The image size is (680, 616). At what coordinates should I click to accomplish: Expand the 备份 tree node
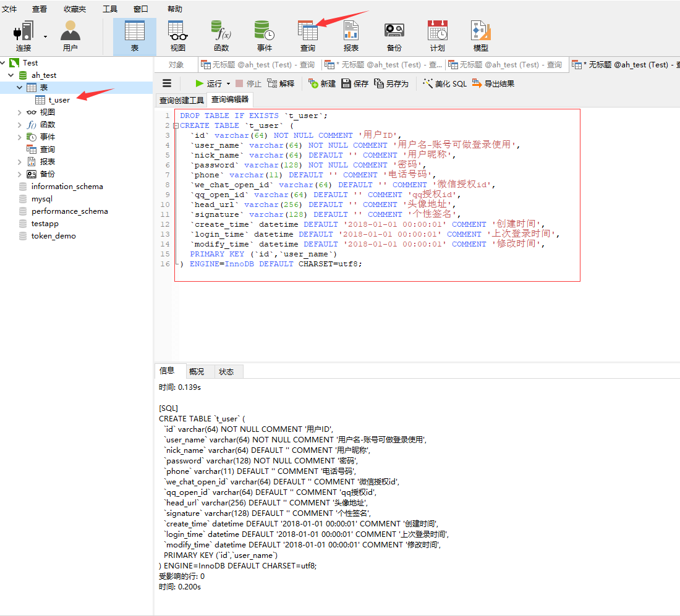tap(20, 174)
